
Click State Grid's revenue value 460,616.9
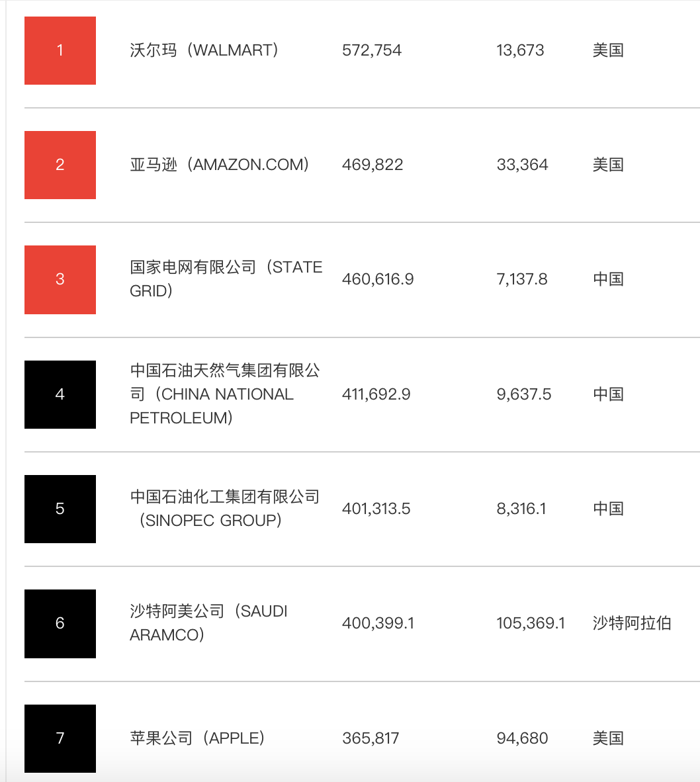pos(378,279)
